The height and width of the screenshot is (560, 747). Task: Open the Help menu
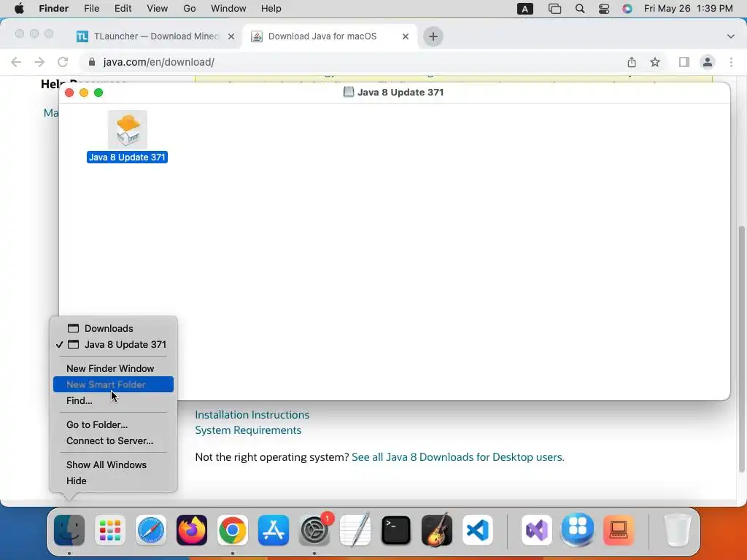click(271, 9)
